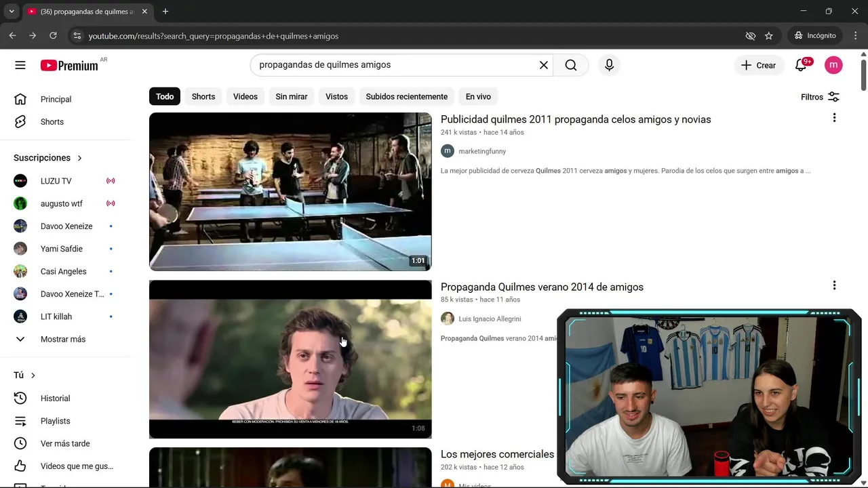Click the magnifier search button
The image size is (868, 488).
571,65
